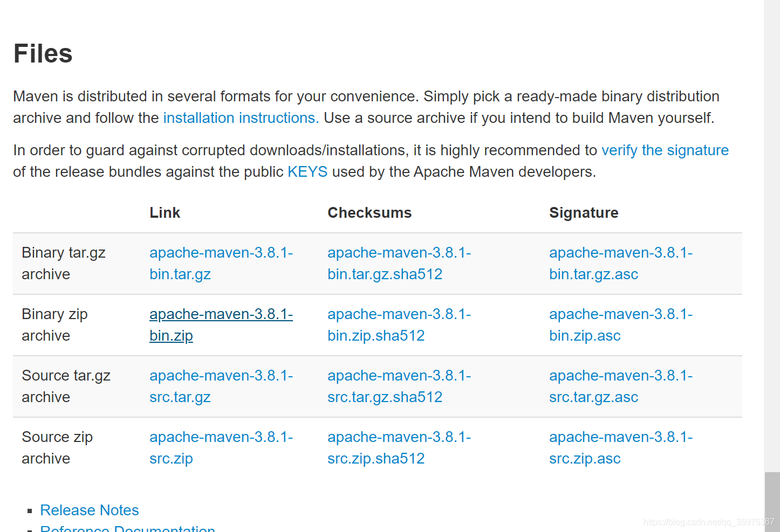
Task: Download apache-maven-3.8.1-src.zip
Action: pos(221,448)
